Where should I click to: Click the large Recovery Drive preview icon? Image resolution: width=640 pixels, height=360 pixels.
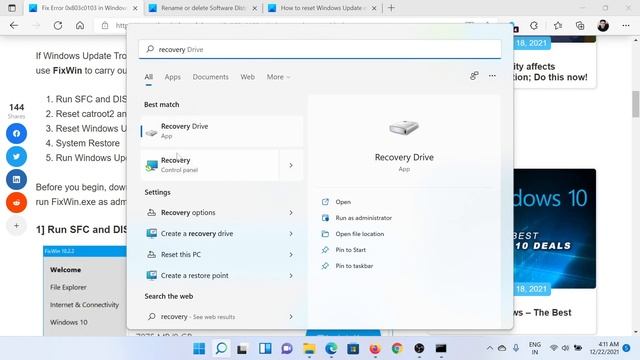pyautogui.click(x=404, y=128)
